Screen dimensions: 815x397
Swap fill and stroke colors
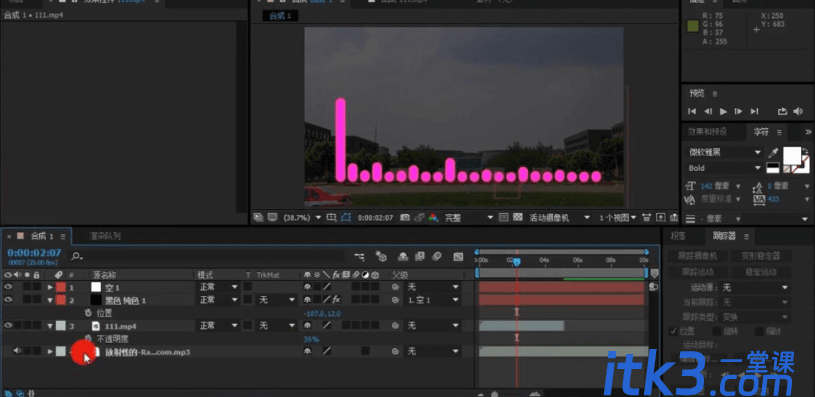805,150
